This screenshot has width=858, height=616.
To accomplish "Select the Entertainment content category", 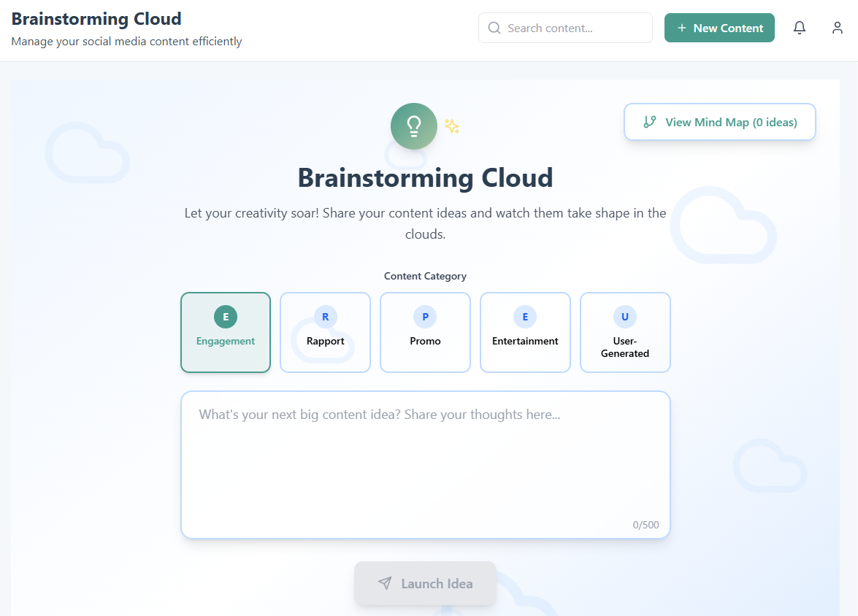I will pyautogui.click(x=525, y=332).
